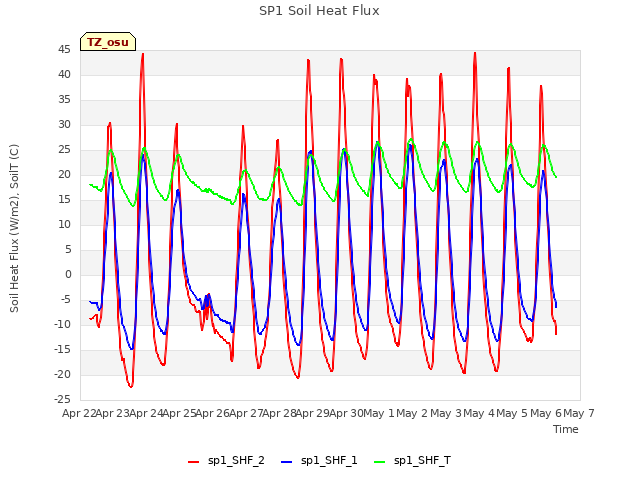Click the 10 y-axis tick value
Screen dimensions: 640x480
64,224
